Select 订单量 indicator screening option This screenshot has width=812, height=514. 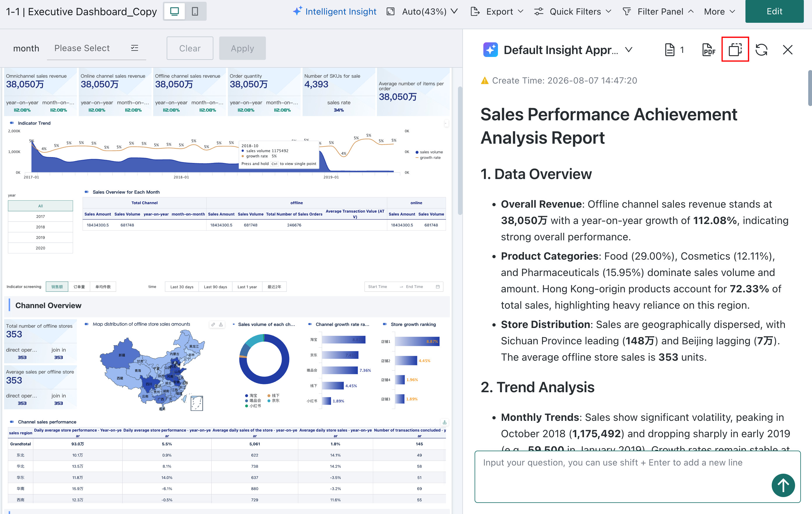79,286
